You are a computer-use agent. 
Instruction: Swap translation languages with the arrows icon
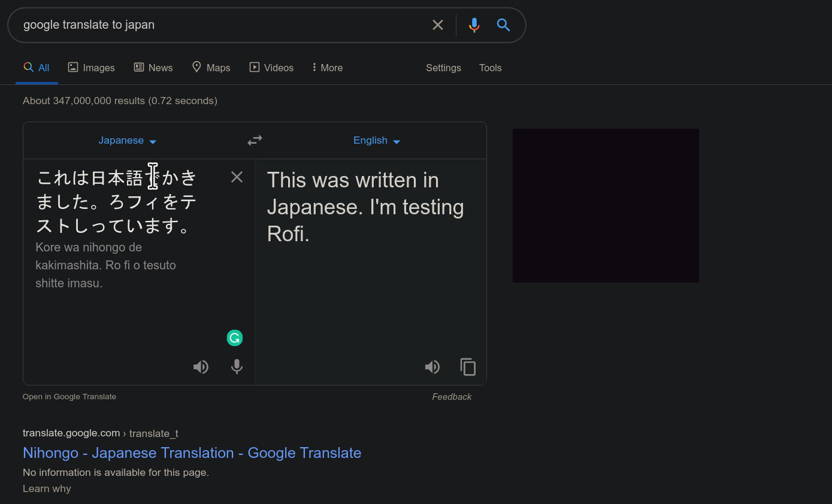(255, 139)
